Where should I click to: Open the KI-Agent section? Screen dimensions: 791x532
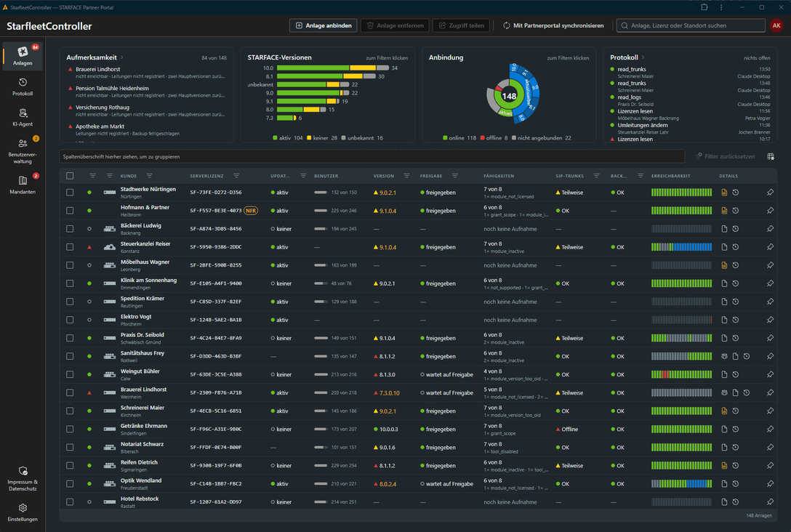point(23,117)
